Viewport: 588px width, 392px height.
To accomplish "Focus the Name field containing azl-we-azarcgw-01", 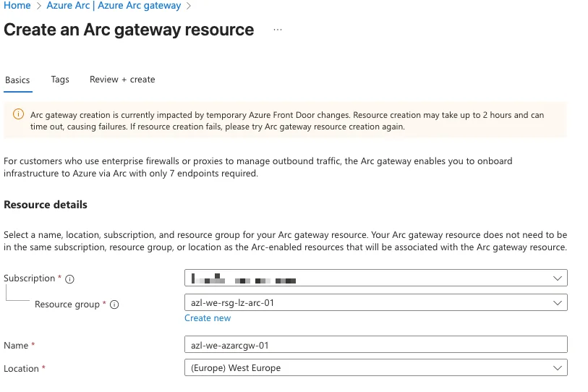I will [375, 346].
